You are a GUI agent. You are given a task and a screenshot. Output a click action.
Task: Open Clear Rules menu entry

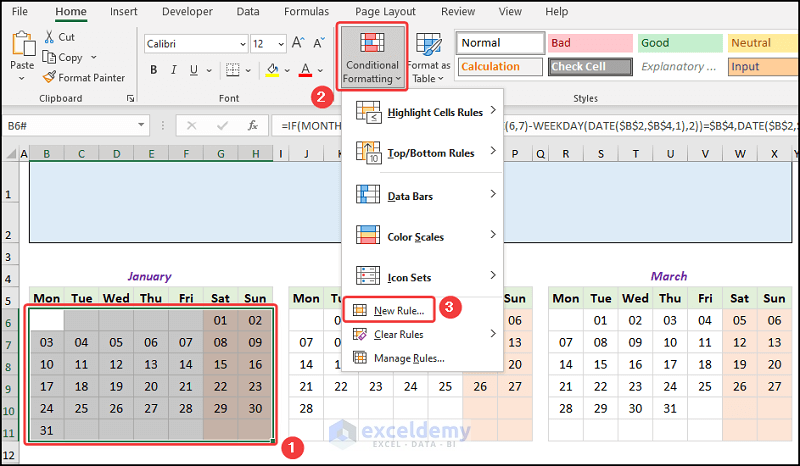tap(422, 334)
